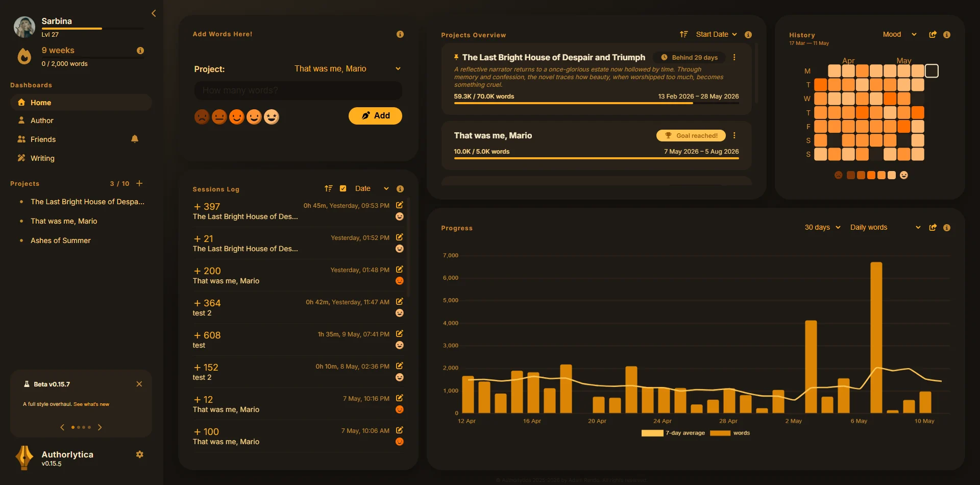
Task: Toggle the 7-day average legend series
Action: point(673,433)
